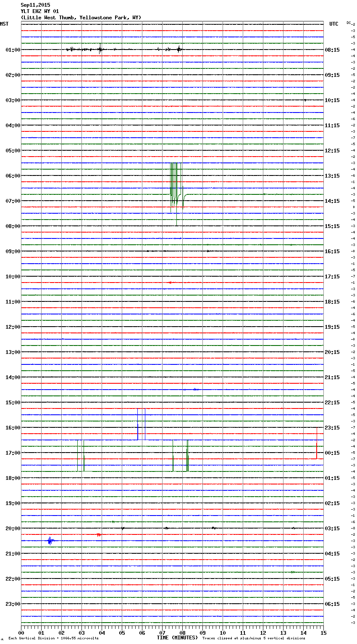
Task: Click the blue wiggle on the 14:30 trace
Action: tap(195, 390)
